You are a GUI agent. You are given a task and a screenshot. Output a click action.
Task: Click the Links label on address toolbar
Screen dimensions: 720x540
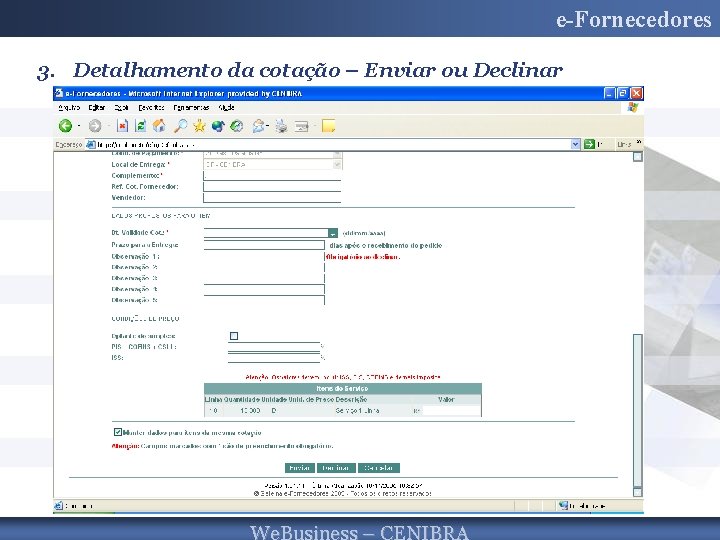point(624,144)
